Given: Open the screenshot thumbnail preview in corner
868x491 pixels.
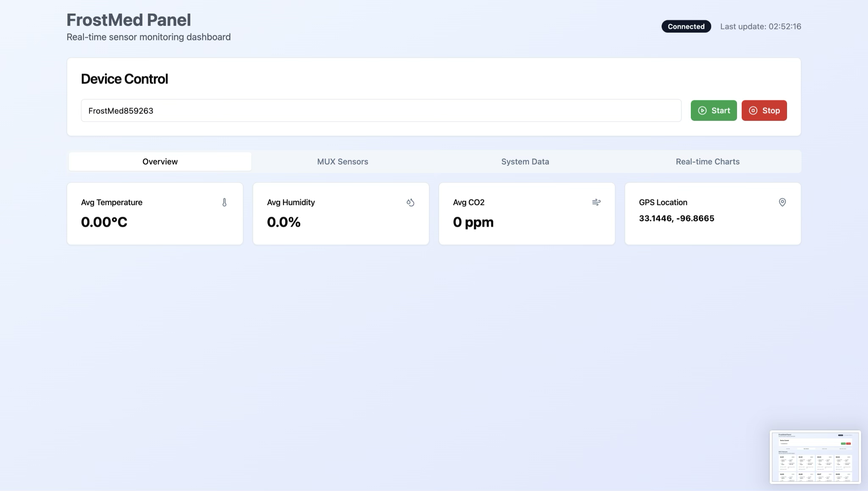Looking at the screenshot, I should pyautogui.click(x=815, y=457).
